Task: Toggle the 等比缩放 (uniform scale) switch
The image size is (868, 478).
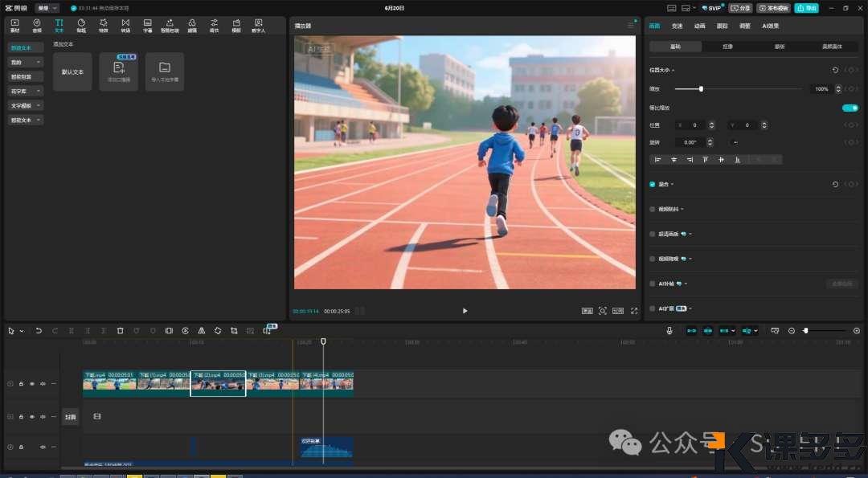Action: coord(850,108)
